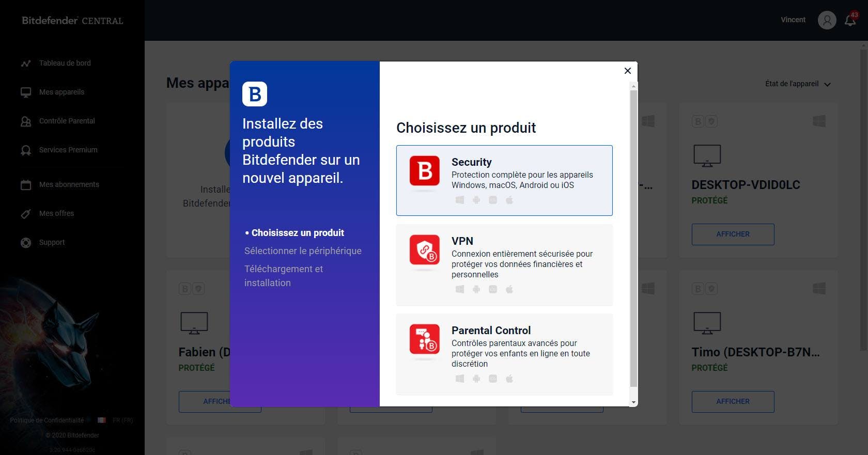Click the page vertical scrollbar
This screenshot has height=455, width=868.
[x=863, y=200]
